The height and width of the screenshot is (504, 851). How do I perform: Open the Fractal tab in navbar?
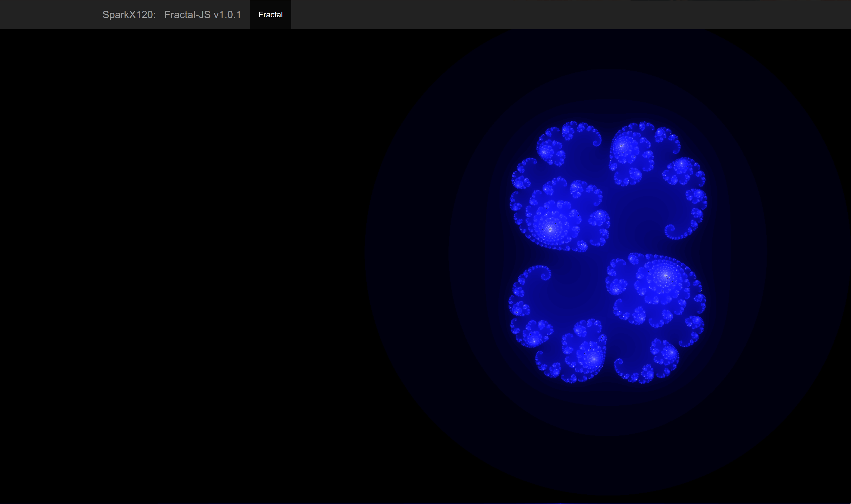[270, 14]
